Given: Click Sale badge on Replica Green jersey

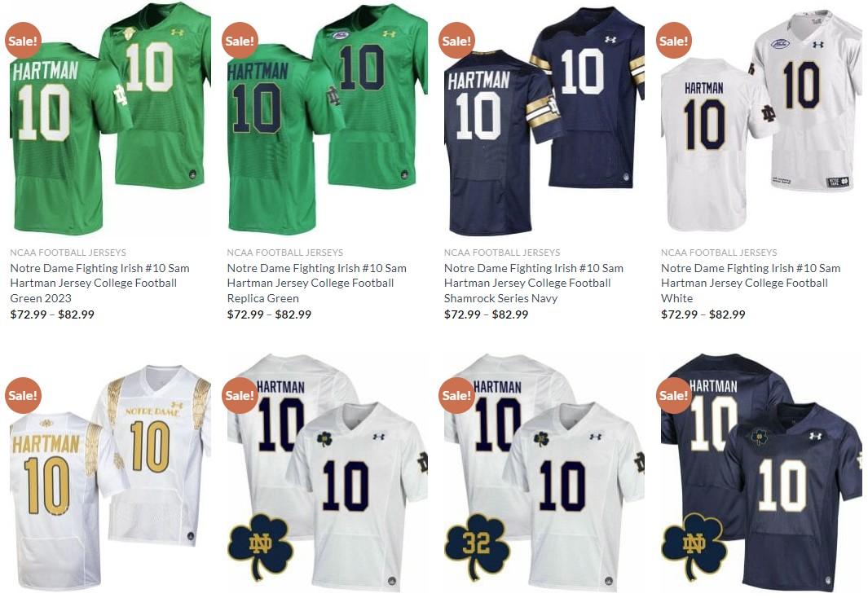Looking at the screenshot, I should 240,41.
